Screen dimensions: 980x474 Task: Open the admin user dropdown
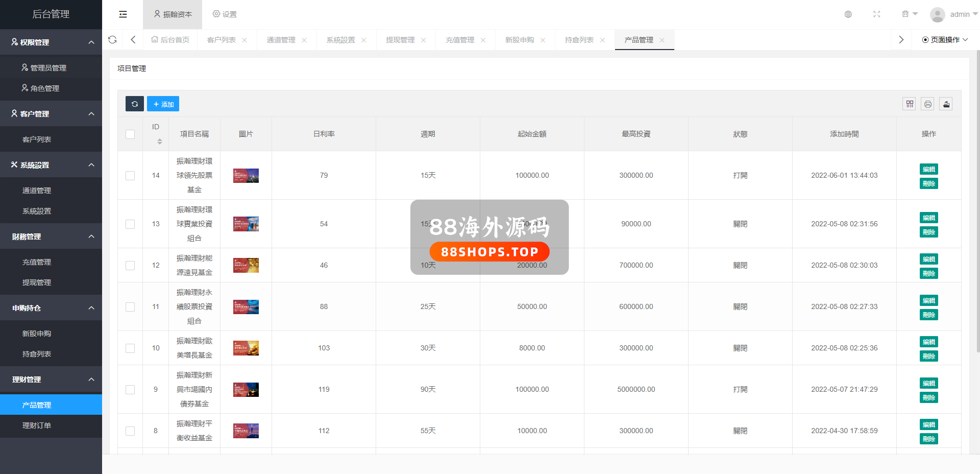click(953, 14)
